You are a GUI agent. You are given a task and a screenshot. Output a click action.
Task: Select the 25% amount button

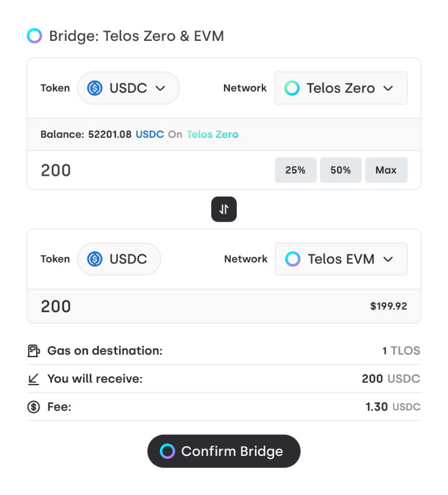[295, 170]
